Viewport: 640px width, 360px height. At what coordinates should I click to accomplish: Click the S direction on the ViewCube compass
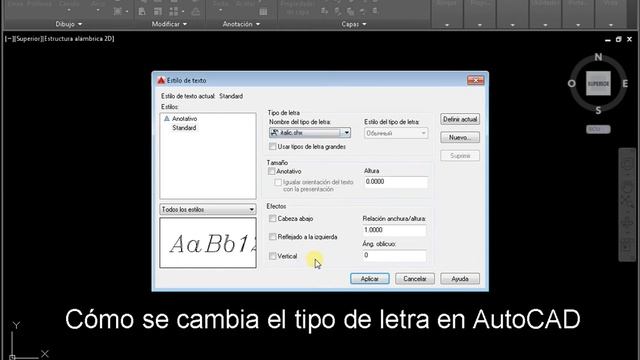[x=598, y=110]
